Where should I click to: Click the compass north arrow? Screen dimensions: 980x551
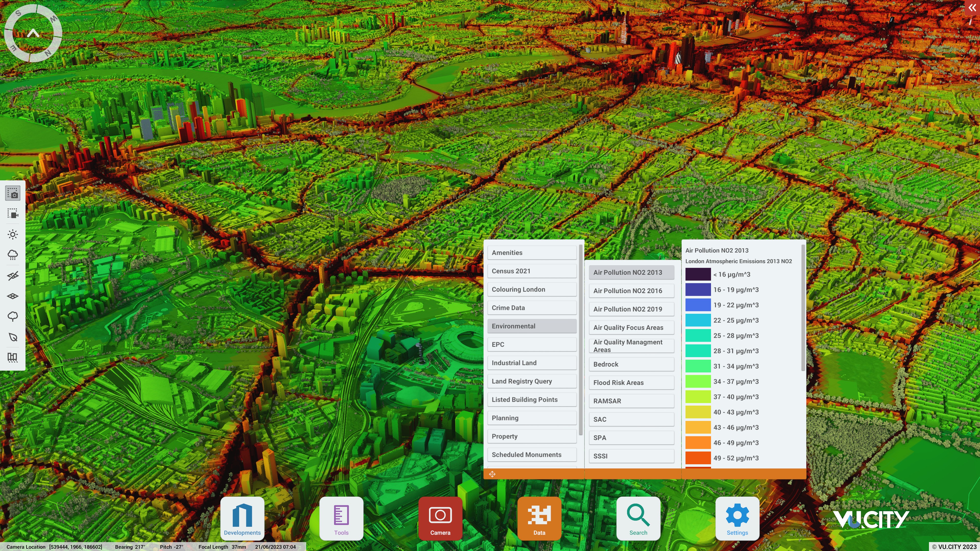pos(33,33)
